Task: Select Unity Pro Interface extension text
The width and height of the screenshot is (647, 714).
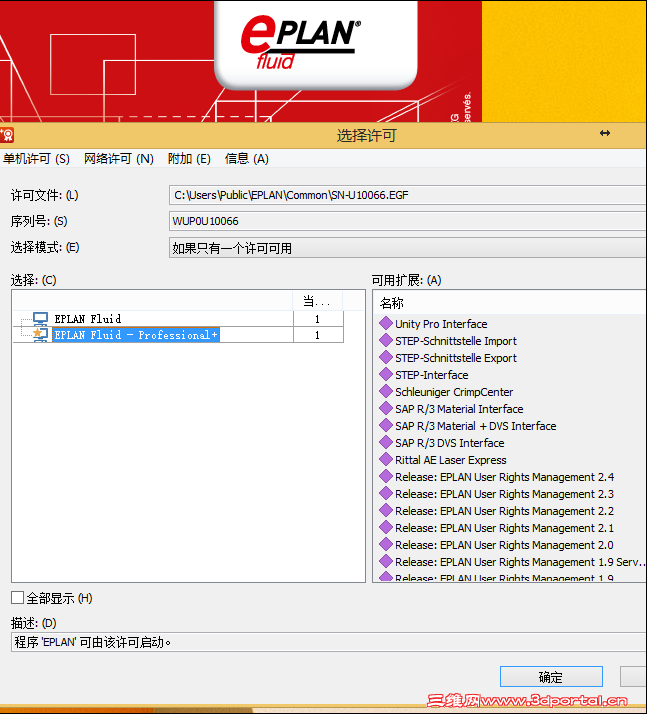Action: 441,324
